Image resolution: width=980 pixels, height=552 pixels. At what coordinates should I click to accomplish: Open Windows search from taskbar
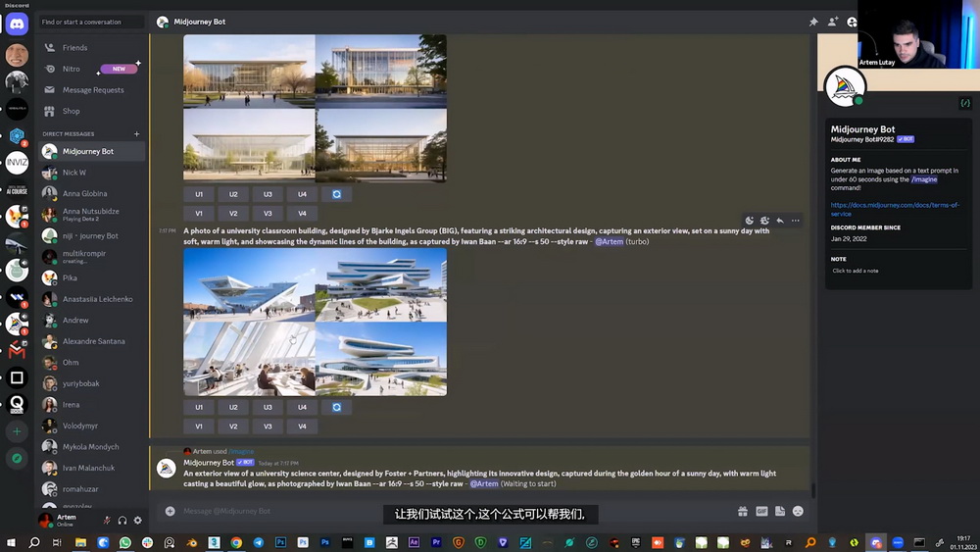click(x=33, y=542)
